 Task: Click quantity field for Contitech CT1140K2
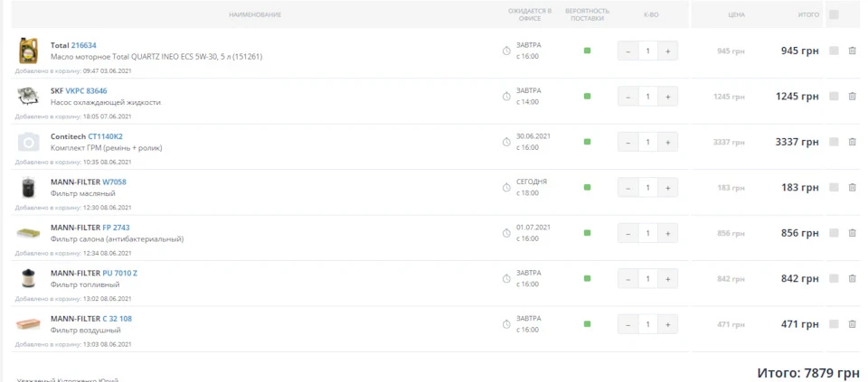pyautogui.click(x=647, y=142)
